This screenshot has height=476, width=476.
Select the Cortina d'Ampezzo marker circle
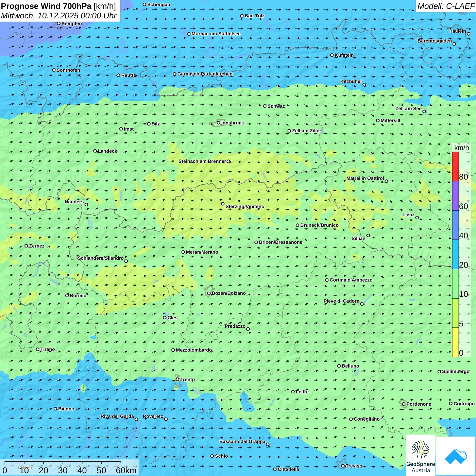pos(327,280)
